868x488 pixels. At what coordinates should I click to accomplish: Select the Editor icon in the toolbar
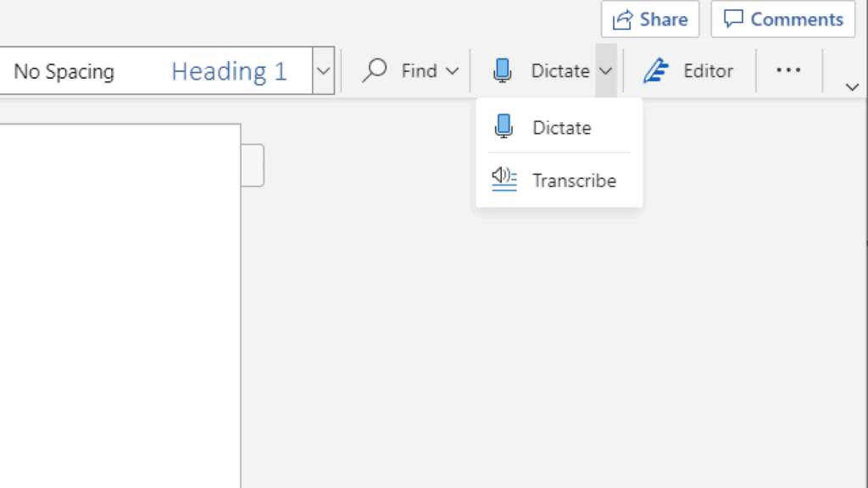click(657, 71)
